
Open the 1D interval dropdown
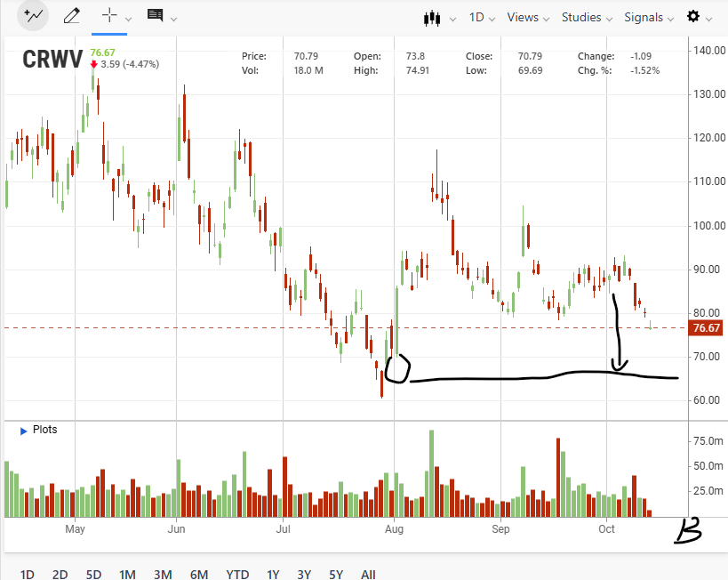[482, 18]
